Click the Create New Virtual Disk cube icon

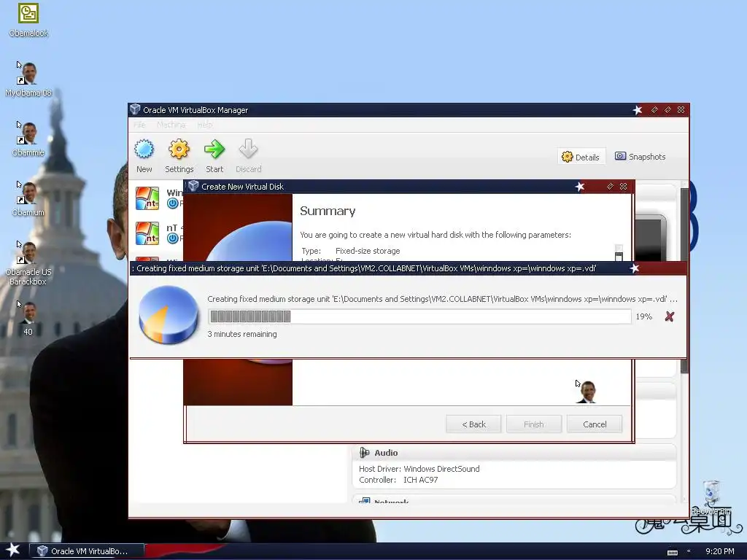(193, 186)
